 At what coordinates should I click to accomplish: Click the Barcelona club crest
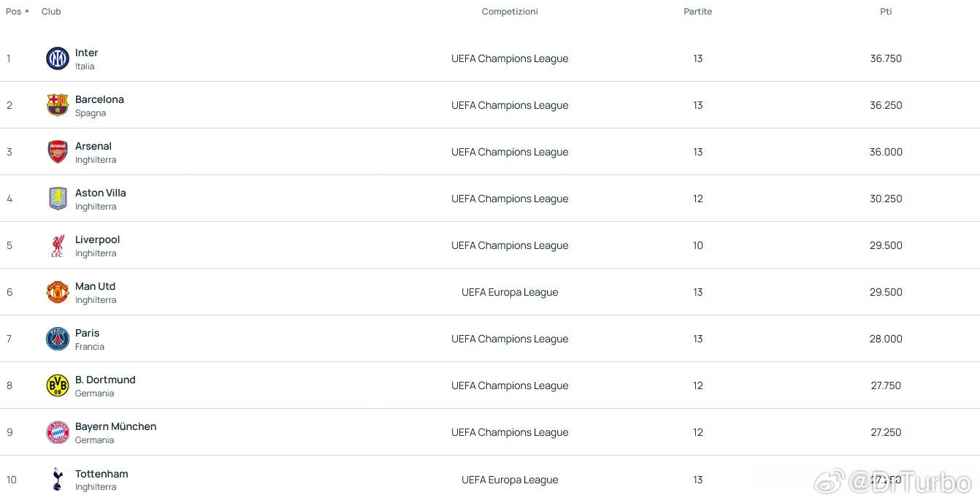click(58, 105)
